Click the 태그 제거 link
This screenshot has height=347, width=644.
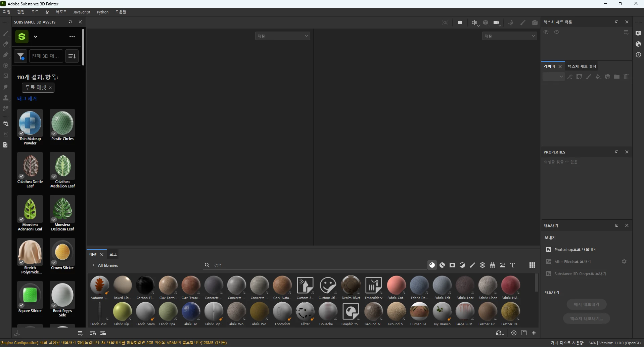27,99
